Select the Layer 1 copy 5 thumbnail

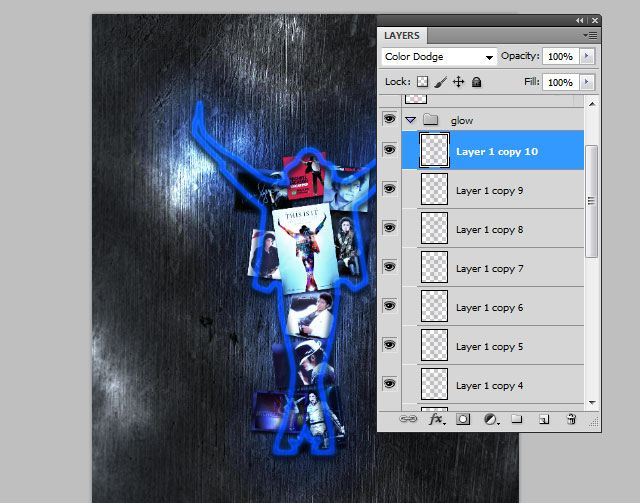(x=434, y=345)
